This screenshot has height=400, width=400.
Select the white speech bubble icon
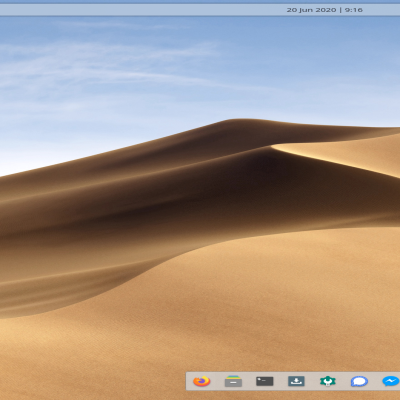click(x=359, y=381)
